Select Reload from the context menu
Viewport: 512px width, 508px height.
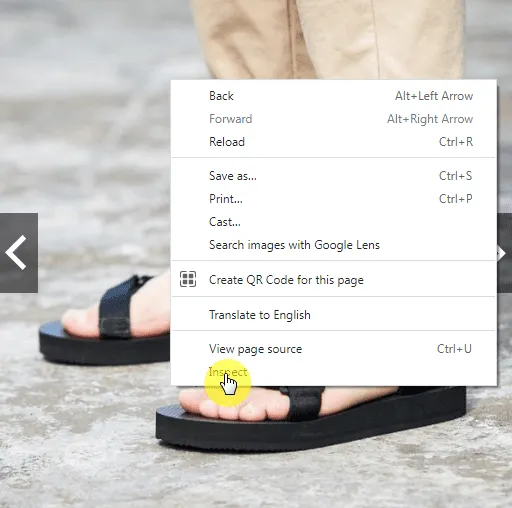tap(333, 142)
